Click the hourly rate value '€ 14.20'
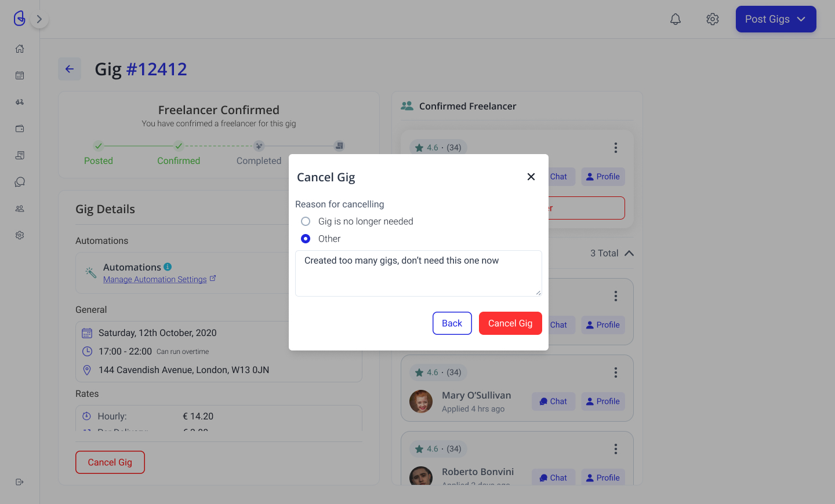The image size is (835, 504). pos(198,417)
